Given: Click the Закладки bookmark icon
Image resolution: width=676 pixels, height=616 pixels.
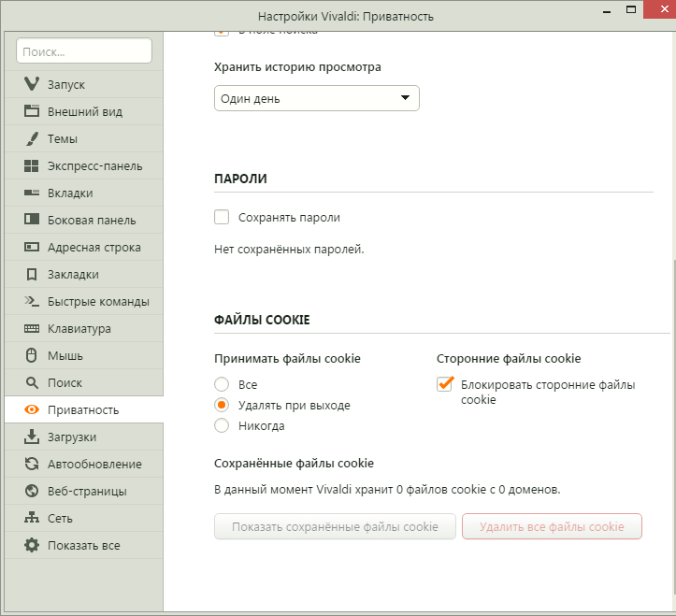Looking at the screenshot, I should [x=32, y=275].
